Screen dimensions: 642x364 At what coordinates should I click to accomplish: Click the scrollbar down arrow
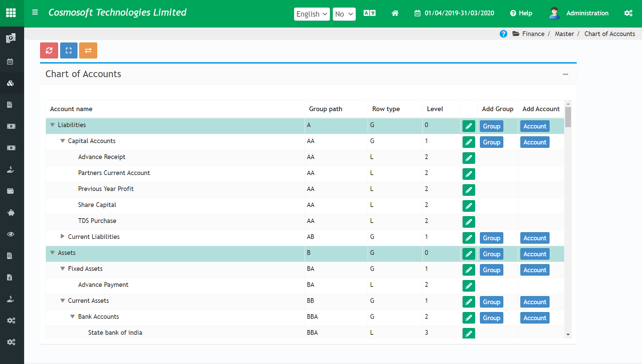coord(568,335)
